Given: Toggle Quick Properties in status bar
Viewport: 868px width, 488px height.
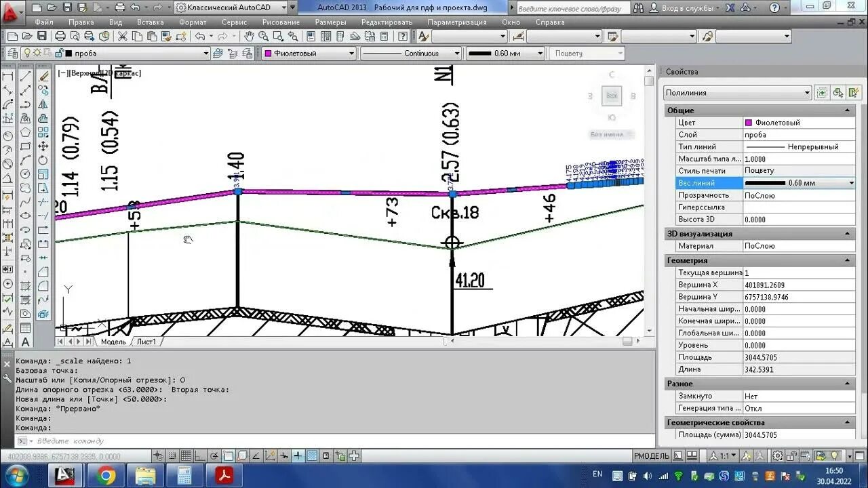Looking at the screenshot, I should (326, 455).
